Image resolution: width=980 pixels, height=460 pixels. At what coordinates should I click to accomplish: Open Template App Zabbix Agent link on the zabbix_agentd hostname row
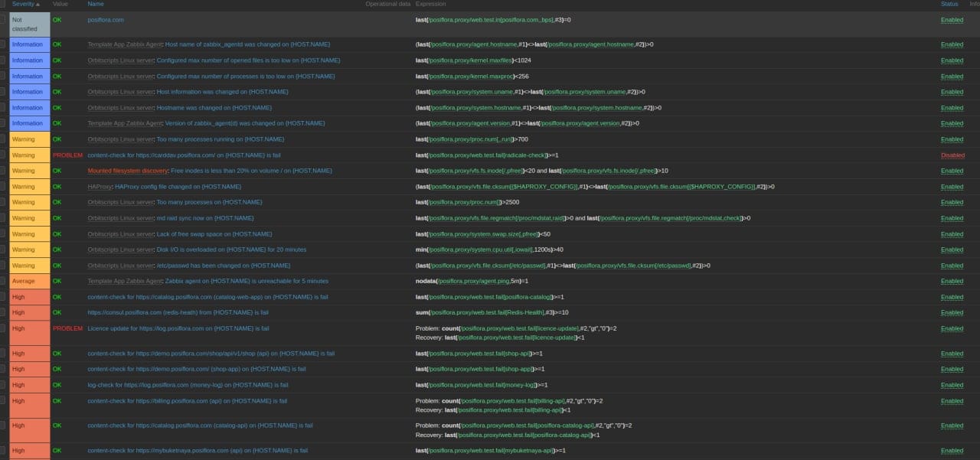(126, 44)
